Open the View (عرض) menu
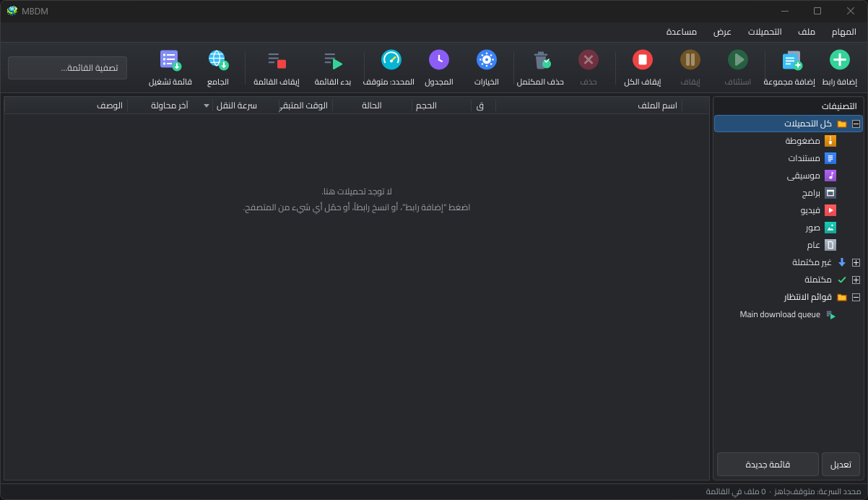Viewport: 868px width, 500px height. point(722,32)
